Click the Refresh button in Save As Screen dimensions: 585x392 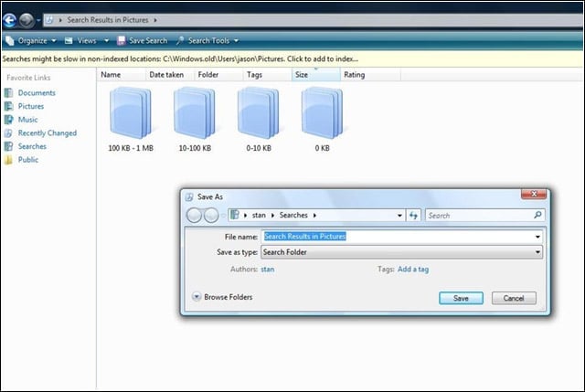coord(413,216)
